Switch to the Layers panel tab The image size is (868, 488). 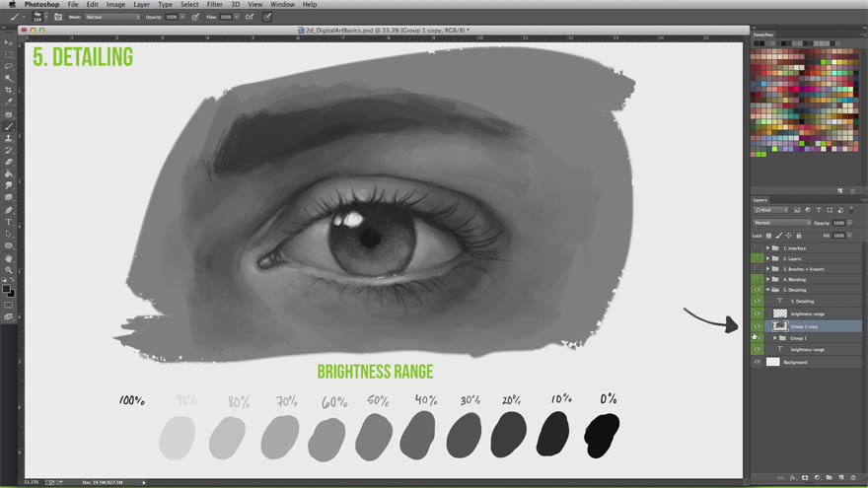760,200
